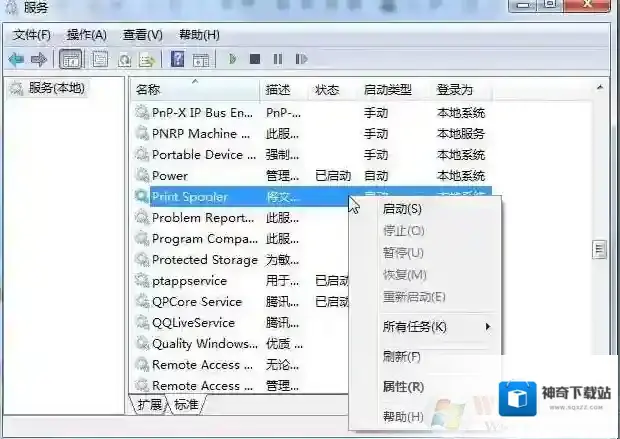
Task: Select the Power service row
Action: pos(170,176)
